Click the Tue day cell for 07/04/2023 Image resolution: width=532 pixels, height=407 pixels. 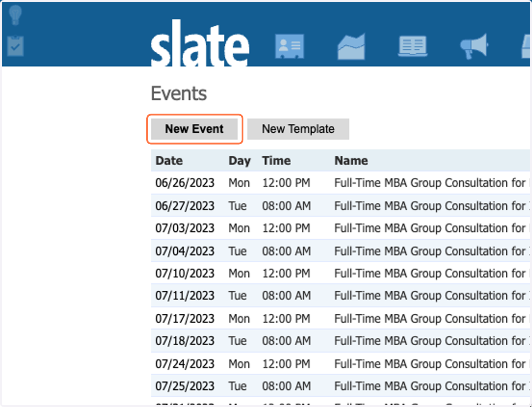[x=238, y=251]
